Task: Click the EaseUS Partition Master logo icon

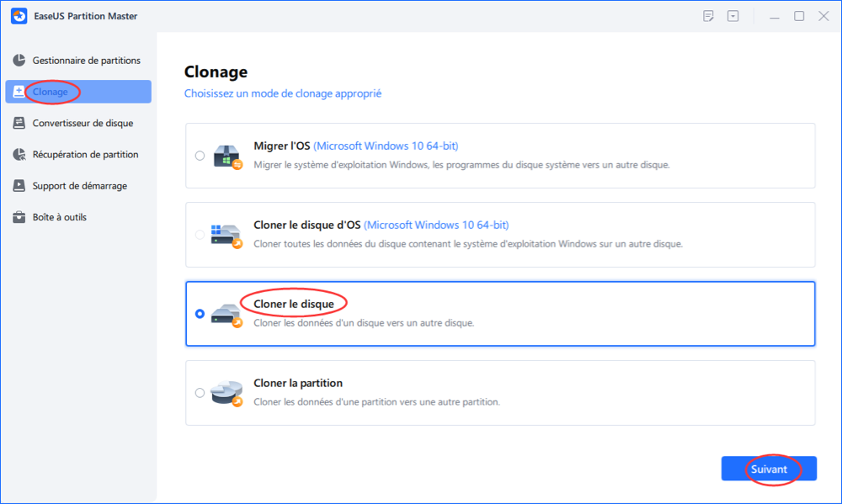Action: [19, 16]
